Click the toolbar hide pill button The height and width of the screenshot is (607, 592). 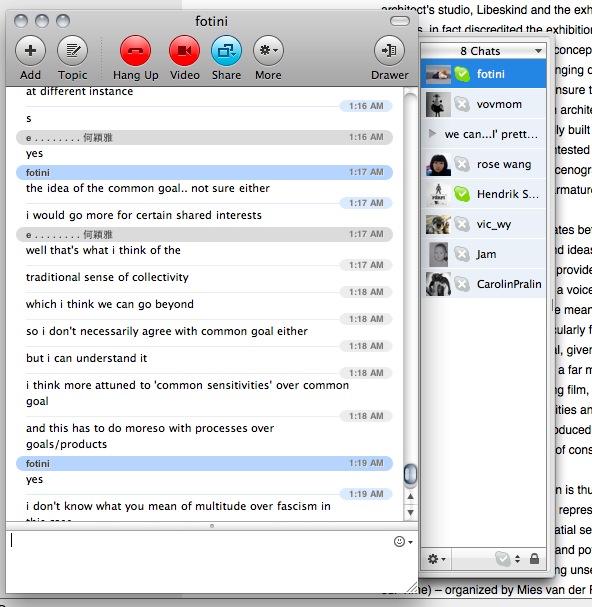pyautogui.click(x=400, y=21)
